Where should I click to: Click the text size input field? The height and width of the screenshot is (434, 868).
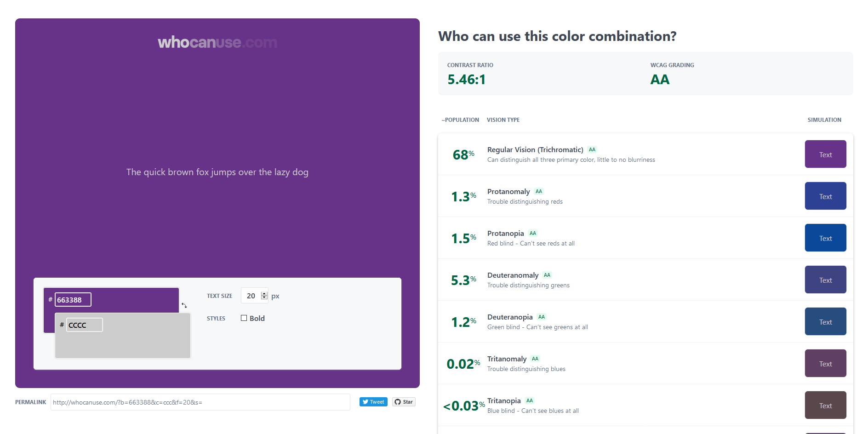click(x=251, y=296)
